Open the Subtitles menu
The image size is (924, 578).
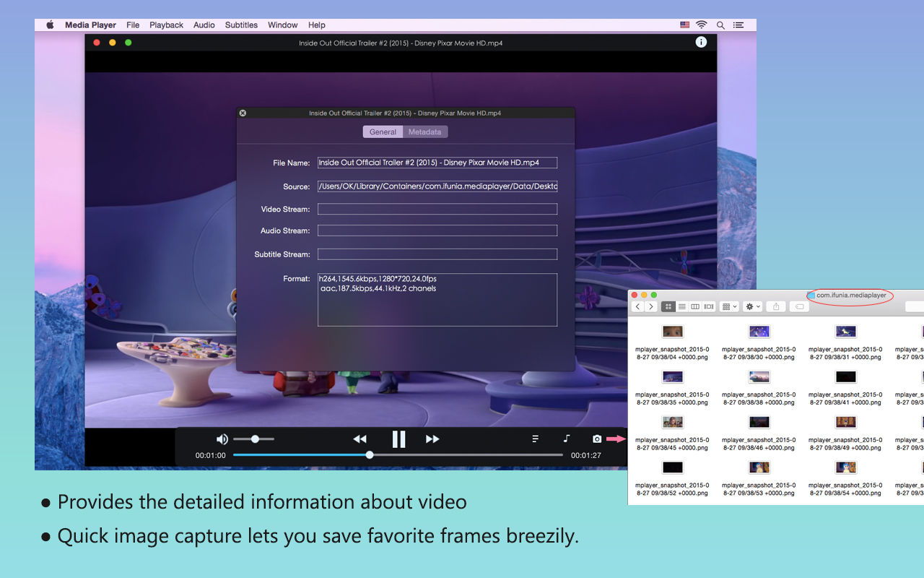tap(241, 25)
